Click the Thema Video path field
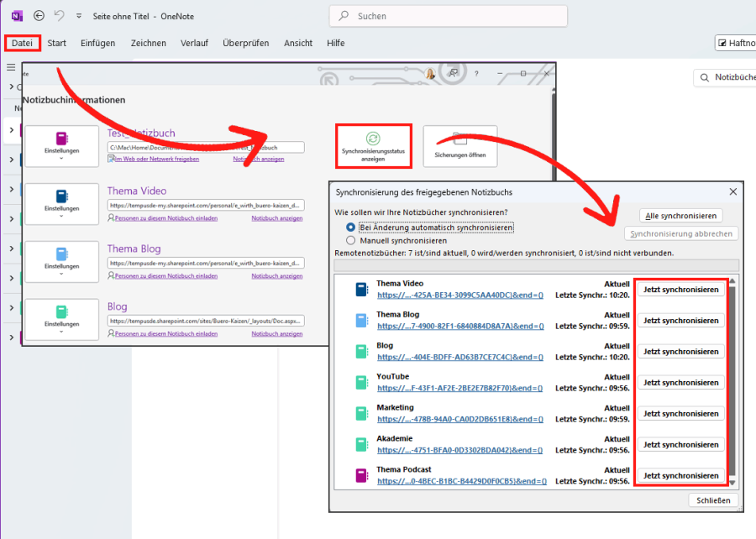Image resolution: width=756 pixels, height=539 pixels. tap(206, 205)
